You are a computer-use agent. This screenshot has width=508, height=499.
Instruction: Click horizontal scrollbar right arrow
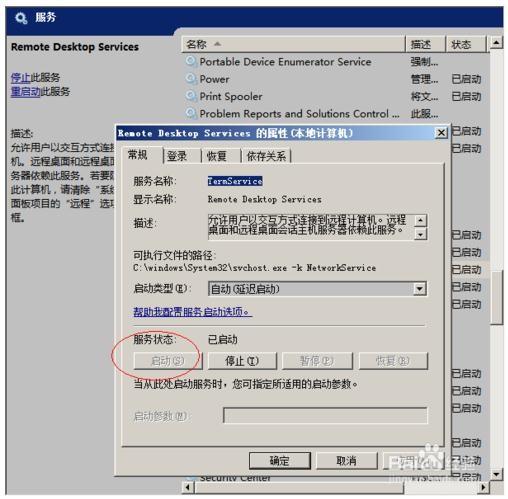click(x=483, y=487)
